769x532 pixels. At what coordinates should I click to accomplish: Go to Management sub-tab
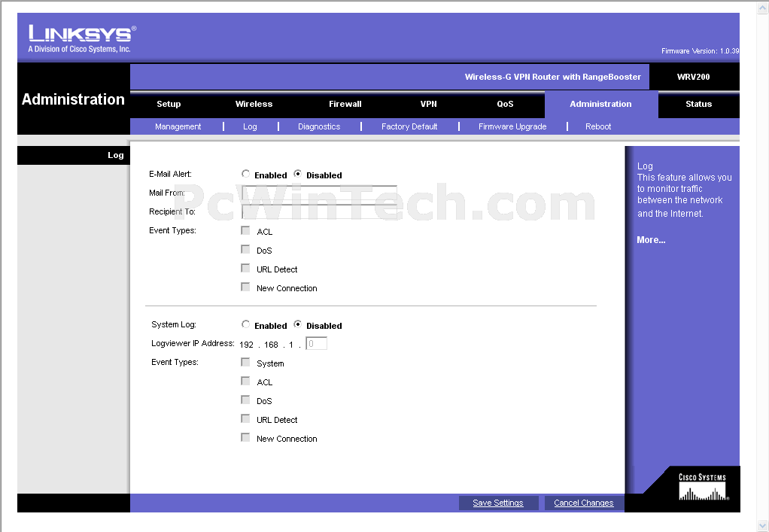[x=178, y=126]
